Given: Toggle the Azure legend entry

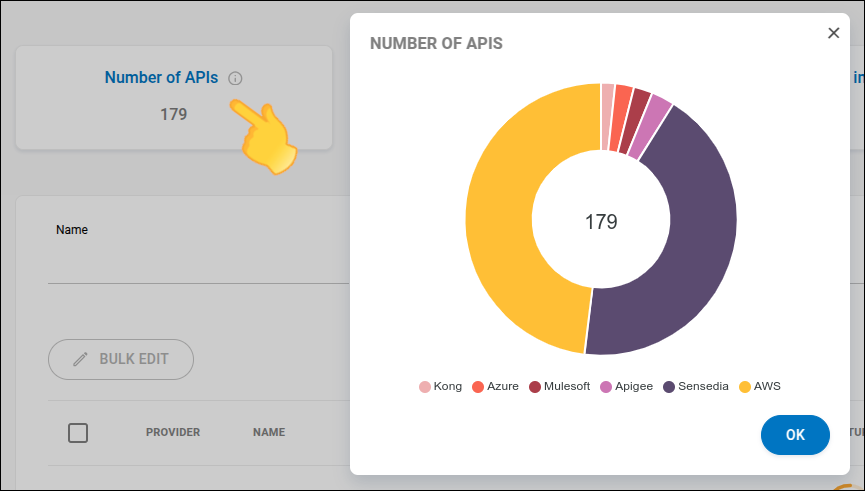Looking at the screenshot, I should 494,386.
